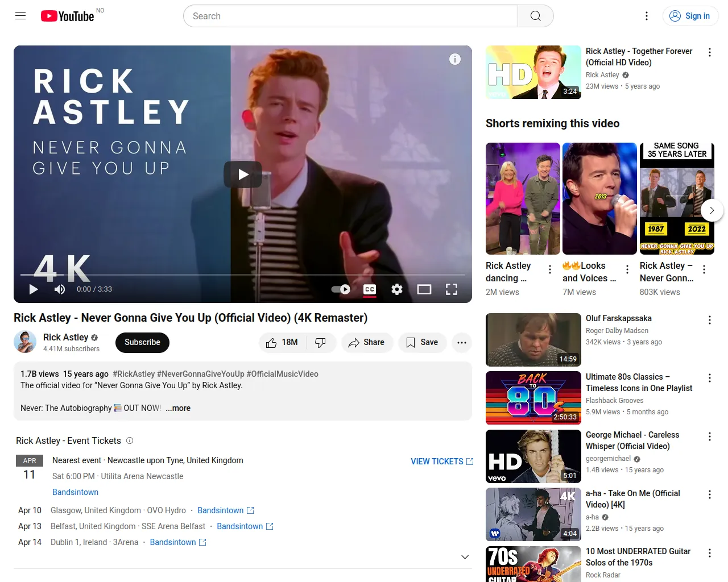Open Rick Astley channel name link

[66, 337]
